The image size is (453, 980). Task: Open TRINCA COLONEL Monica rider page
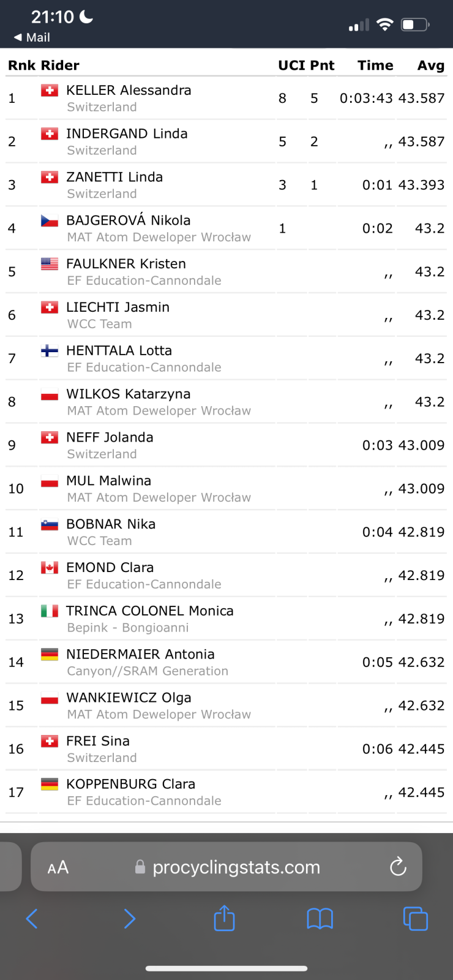150,611
